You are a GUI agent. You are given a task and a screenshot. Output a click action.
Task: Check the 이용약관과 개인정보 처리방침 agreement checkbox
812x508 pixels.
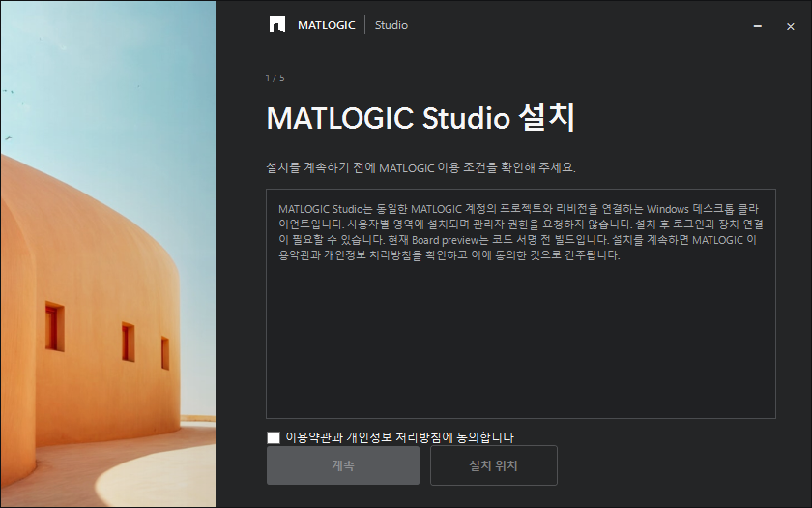(x=274, y=437)
